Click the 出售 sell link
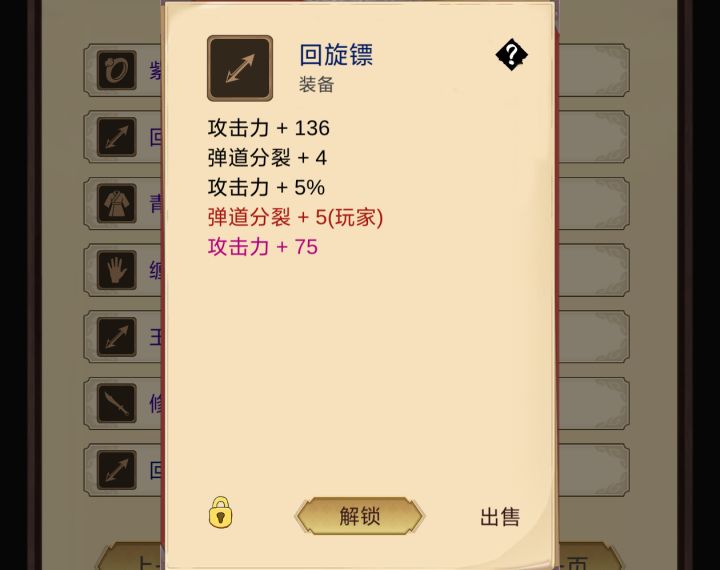 pyautogui.click(x=500, y=517)
